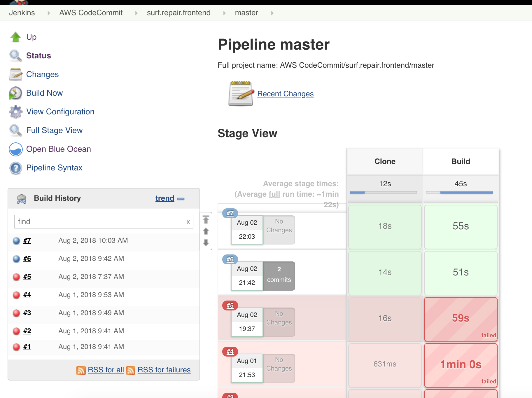
Task: Open the Recent Changes link
Action: pyautogui.click(x=285, y=94)
